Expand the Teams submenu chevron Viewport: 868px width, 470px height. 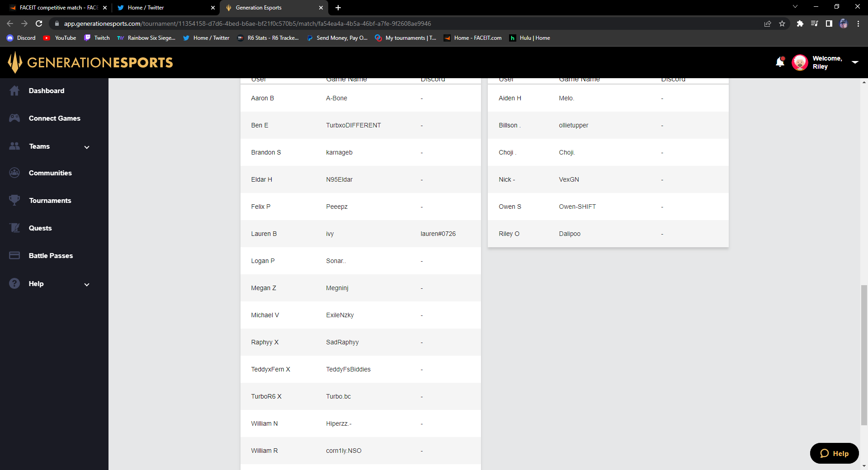click(87, 147)
